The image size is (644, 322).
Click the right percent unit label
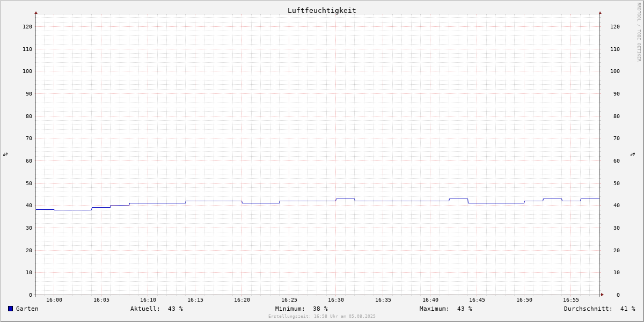tap(633, 154)
